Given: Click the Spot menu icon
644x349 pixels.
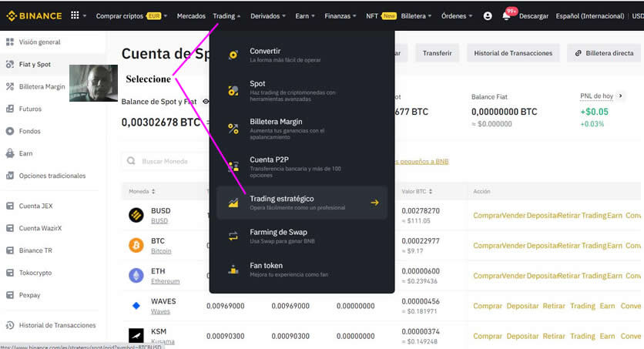Looking at the screenshot, I should pos(233,91).
